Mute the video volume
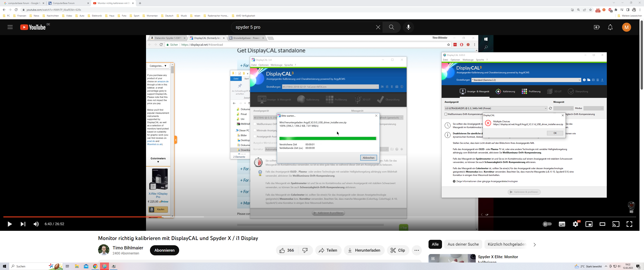The image size is (644, 270). [36, 224]
